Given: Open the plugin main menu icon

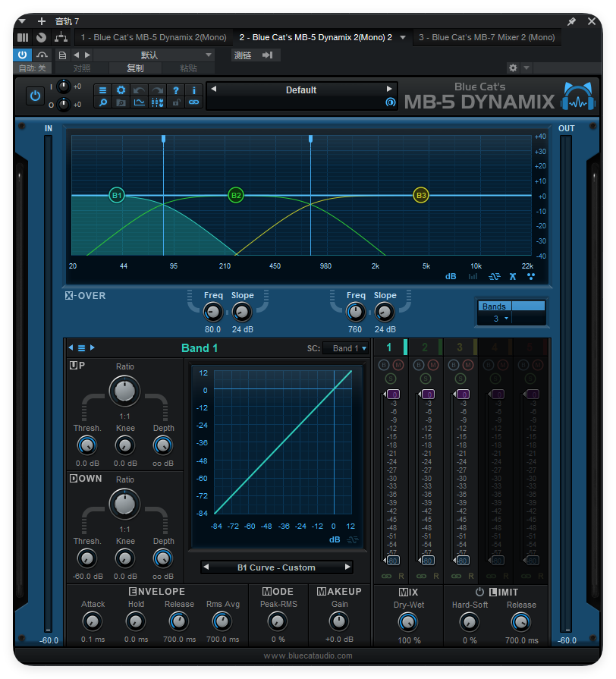Looking at the screenshot, I should (x=102, y=90).
